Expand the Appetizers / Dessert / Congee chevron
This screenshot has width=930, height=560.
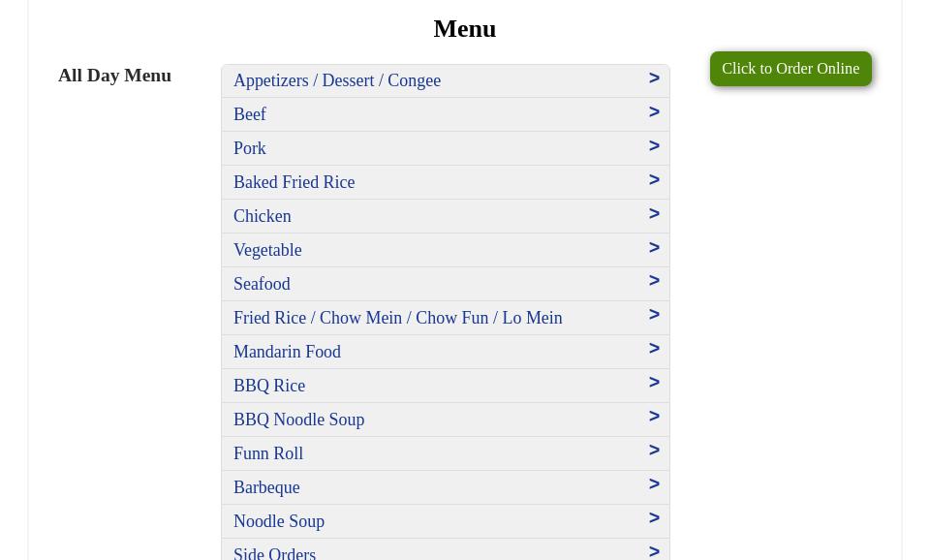click(654, 78)
